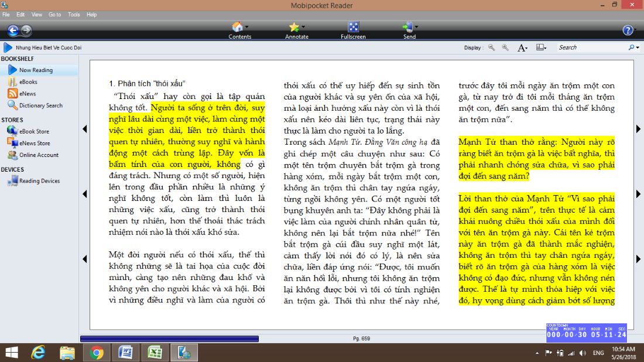Select eBooks in the bookshelf

[x=28, y=82]
